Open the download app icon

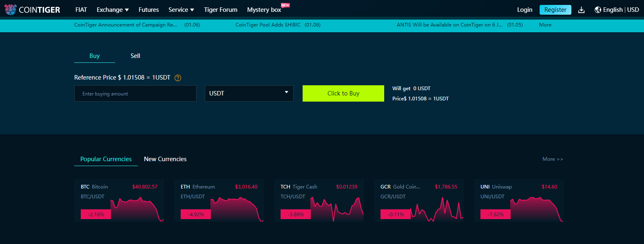point(582,10)
